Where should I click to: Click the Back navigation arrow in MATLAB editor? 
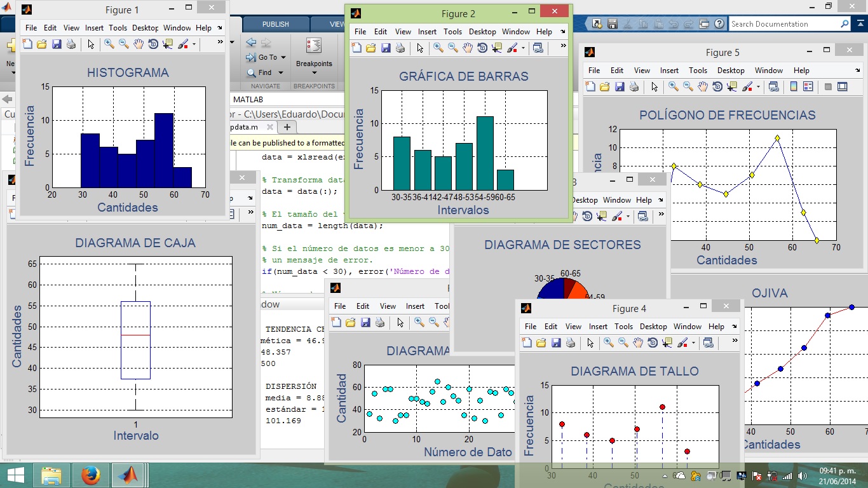click(251, 43)
